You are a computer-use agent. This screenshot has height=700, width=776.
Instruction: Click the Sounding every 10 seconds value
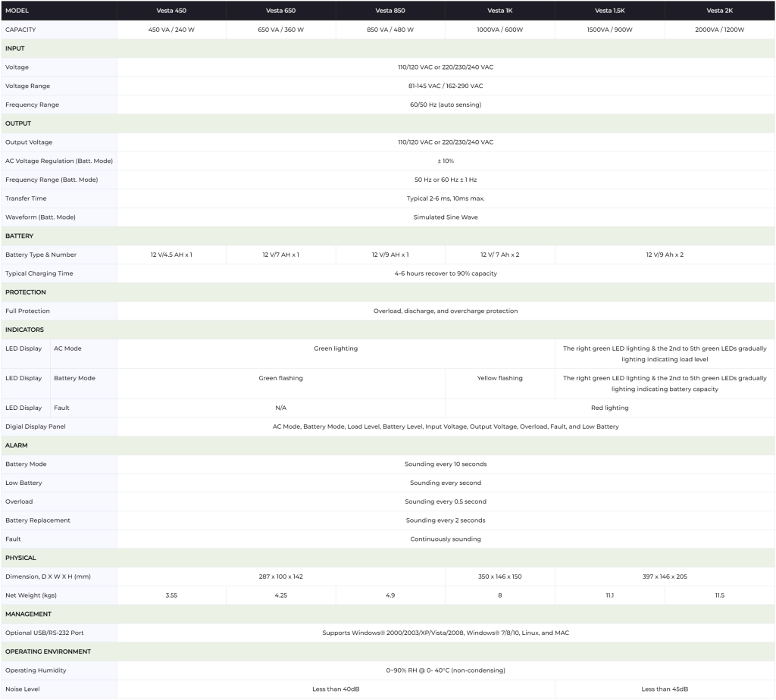point(446,464)
